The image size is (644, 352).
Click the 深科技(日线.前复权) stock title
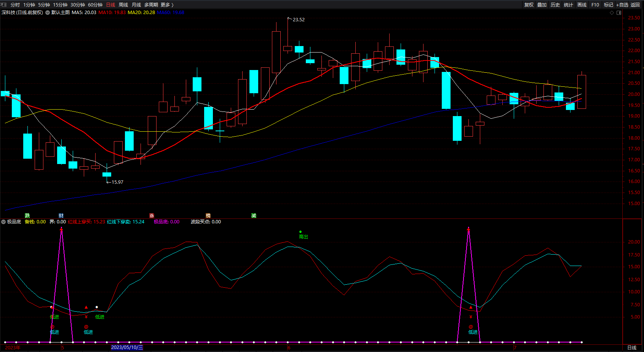point(22,13)
